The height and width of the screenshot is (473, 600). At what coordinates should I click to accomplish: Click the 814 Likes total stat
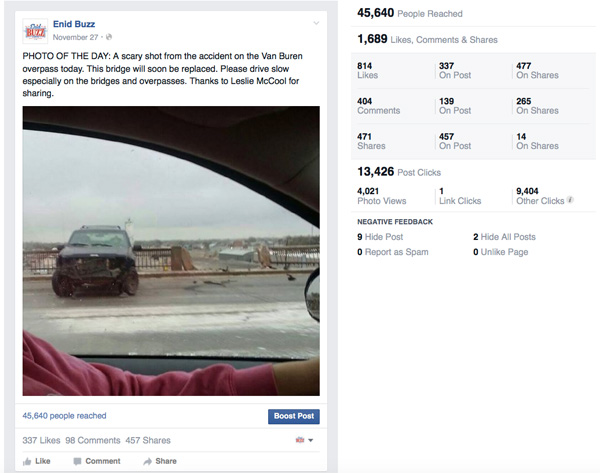coord(366,69)
